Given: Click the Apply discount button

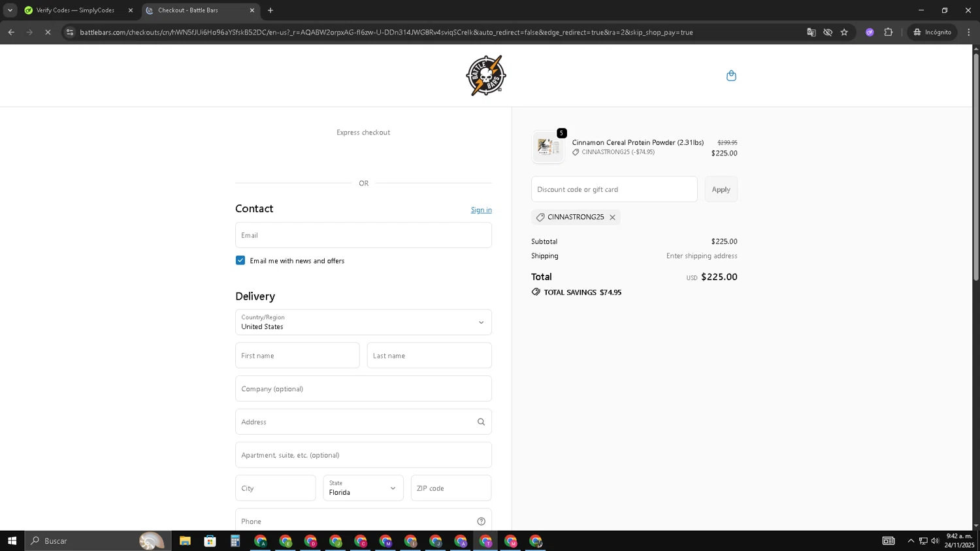Looking at the screenshot, I should [x=721, y=189].
